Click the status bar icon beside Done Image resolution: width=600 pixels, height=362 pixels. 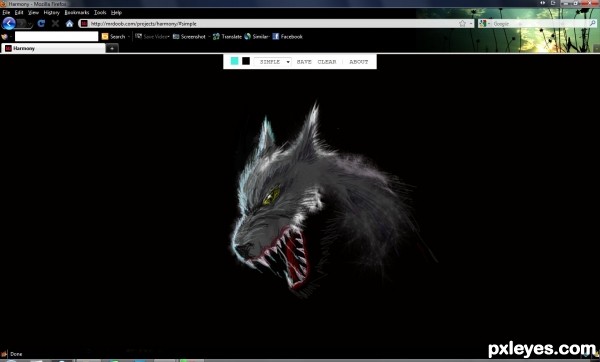tap(4, 354)
